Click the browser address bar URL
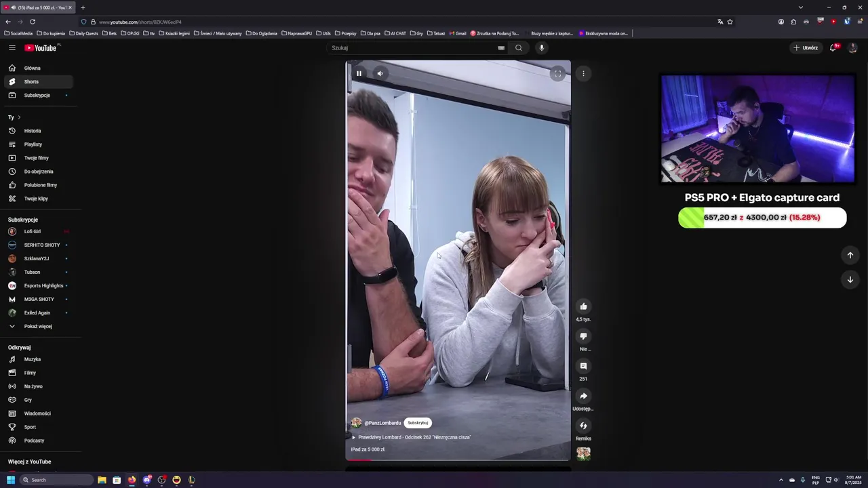This screenshot has height=488, width=868. [x=140, y=22]
